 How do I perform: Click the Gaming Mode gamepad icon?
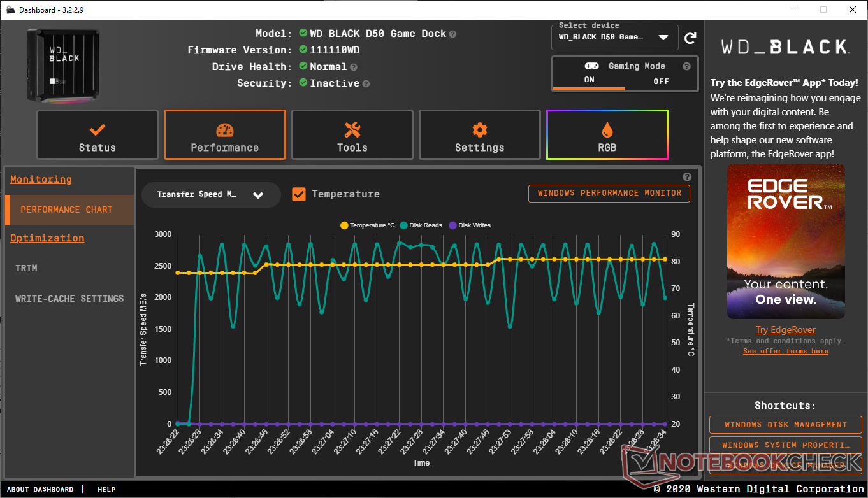coord(591,66)
